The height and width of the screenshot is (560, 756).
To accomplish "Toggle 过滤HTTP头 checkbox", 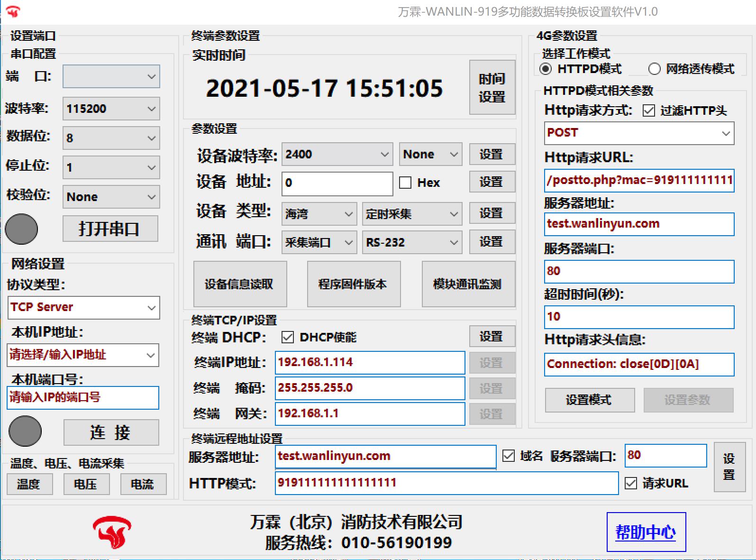I will 649,110.
